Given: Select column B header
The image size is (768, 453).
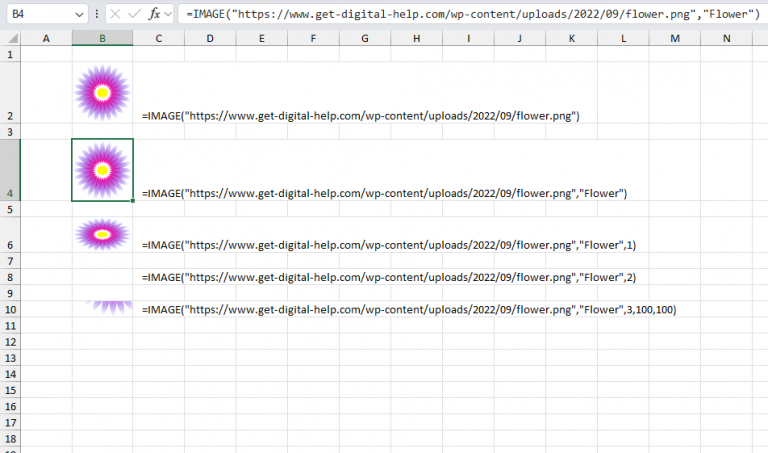Looking at the screenshot, I should [102, 38].
